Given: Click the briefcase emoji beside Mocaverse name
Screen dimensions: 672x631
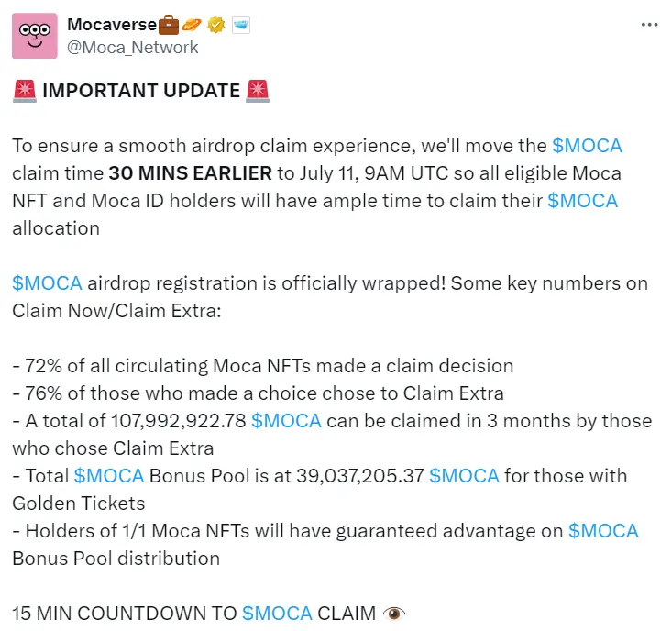Looking at the screenshot, I should coord(168,24).
